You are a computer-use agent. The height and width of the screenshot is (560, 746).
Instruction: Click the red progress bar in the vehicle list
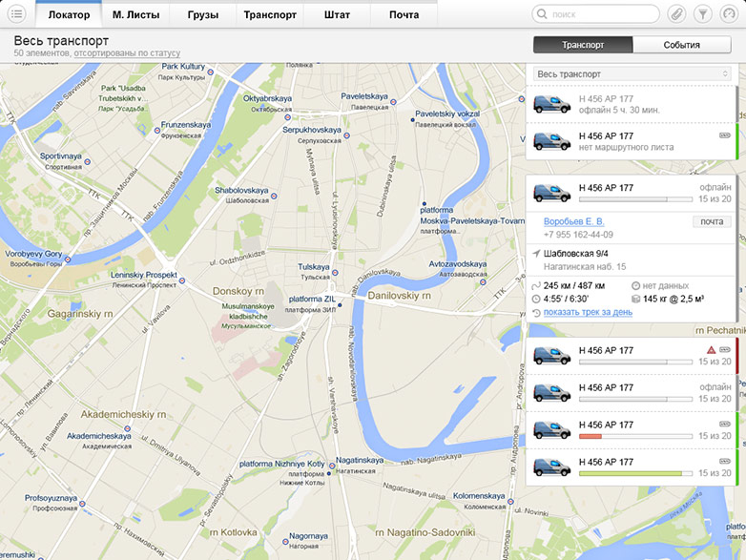click(635, 436)
